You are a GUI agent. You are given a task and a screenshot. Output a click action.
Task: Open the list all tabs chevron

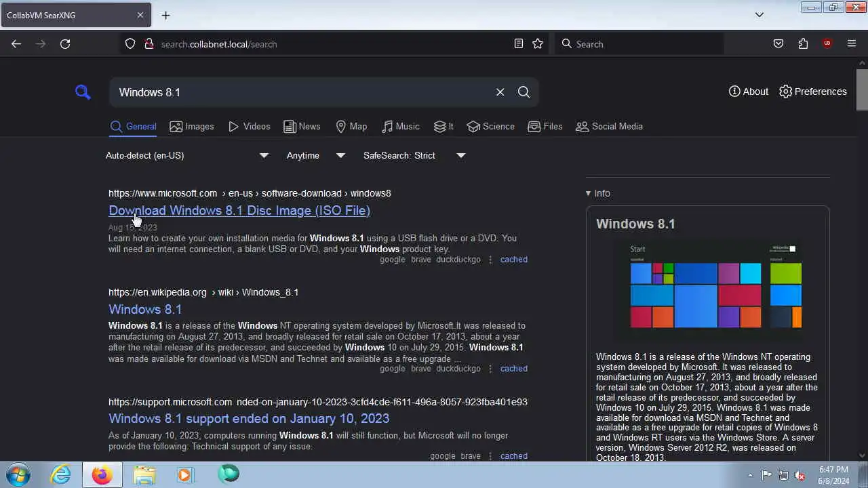point(759,15)
